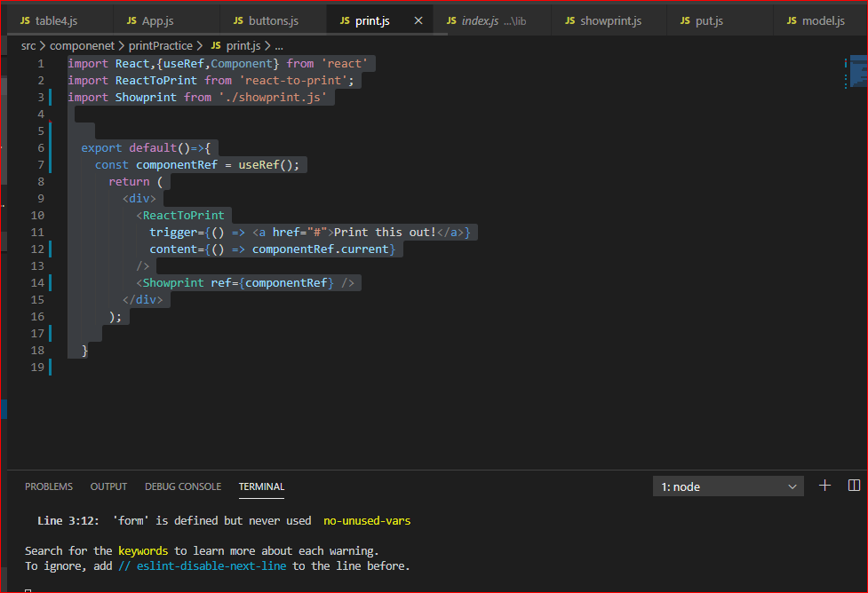
Task: Select the printPractice breadcrumb folder
Action: pos(161,46)
